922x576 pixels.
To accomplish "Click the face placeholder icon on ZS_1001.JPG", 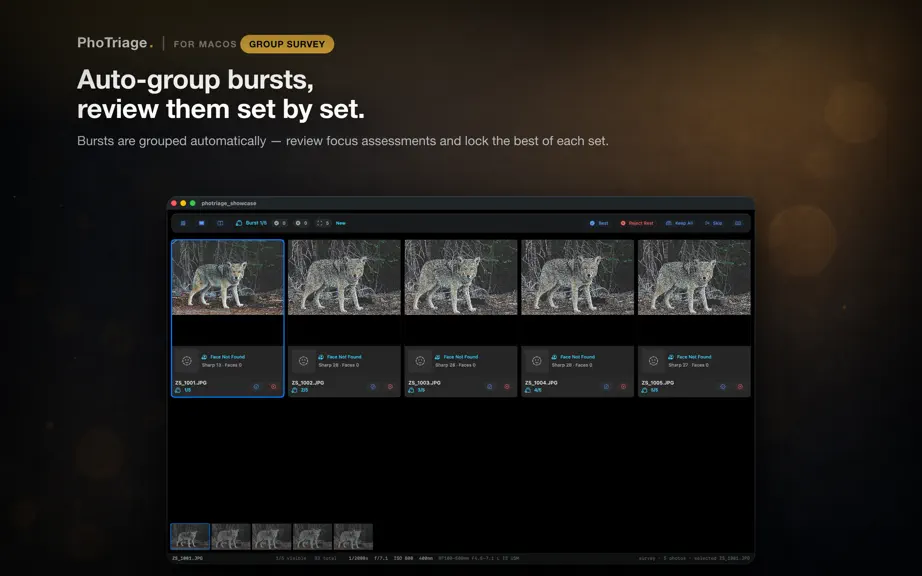I will [x=187, y=361].
